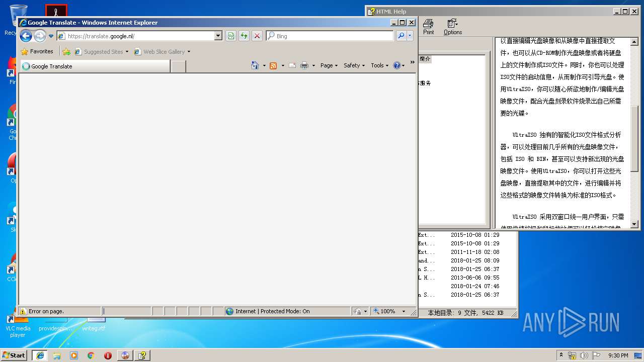Click the volume speaker tray icon
Viewport: 644px width, 362px height.
pyautogui.click(x=584, y=355)
